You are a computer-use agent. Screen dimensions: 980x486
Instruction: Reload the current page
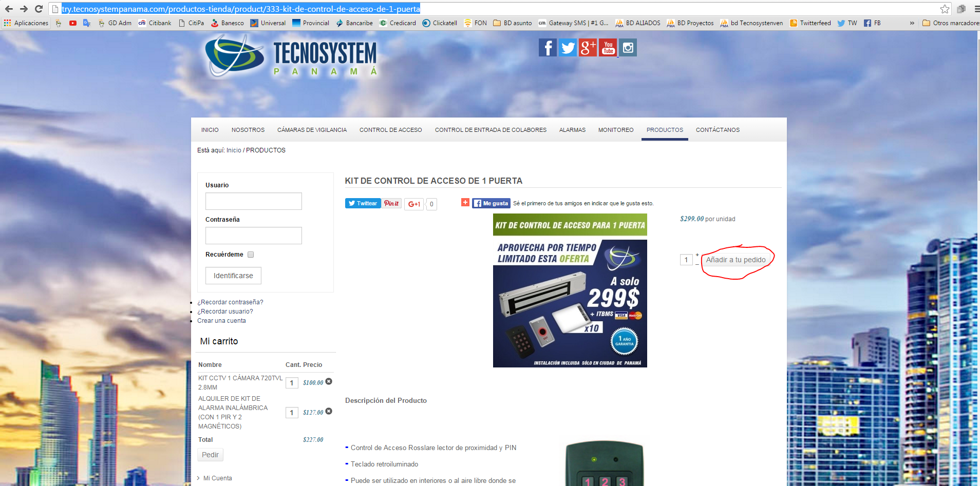pos(39,9)
